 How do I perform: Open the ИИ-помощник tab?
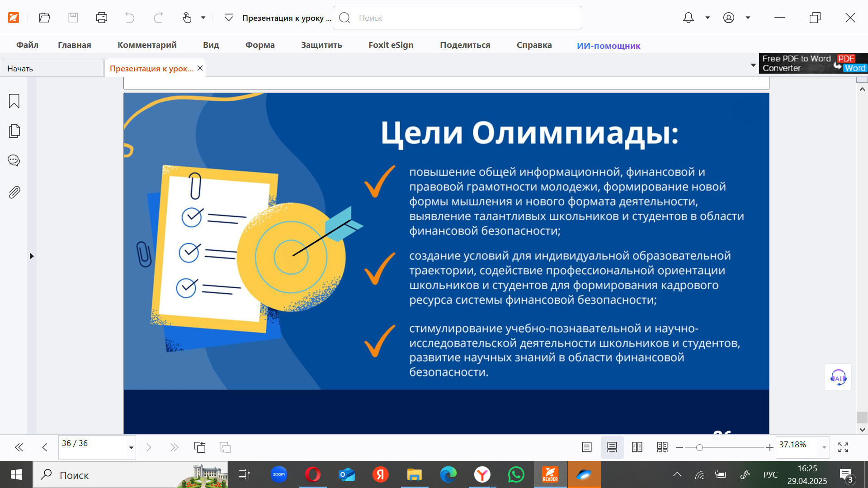click(x=609, y=46)
